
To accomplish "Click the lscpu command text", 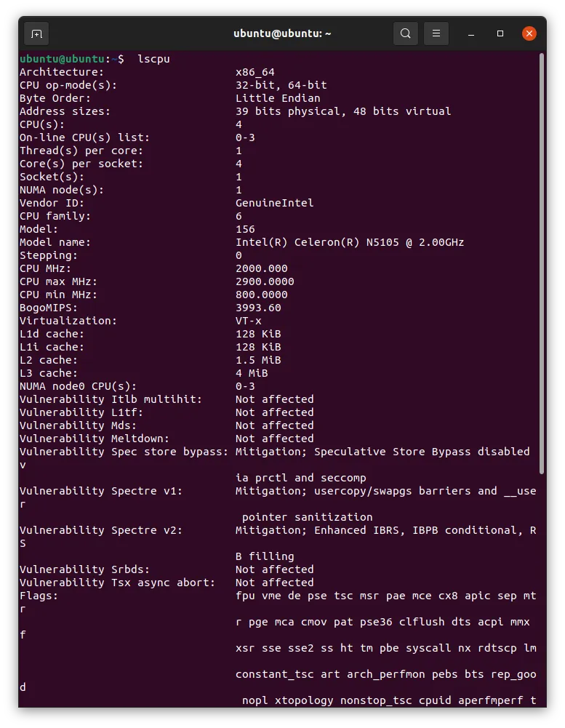I will click(x=153, y=59).
